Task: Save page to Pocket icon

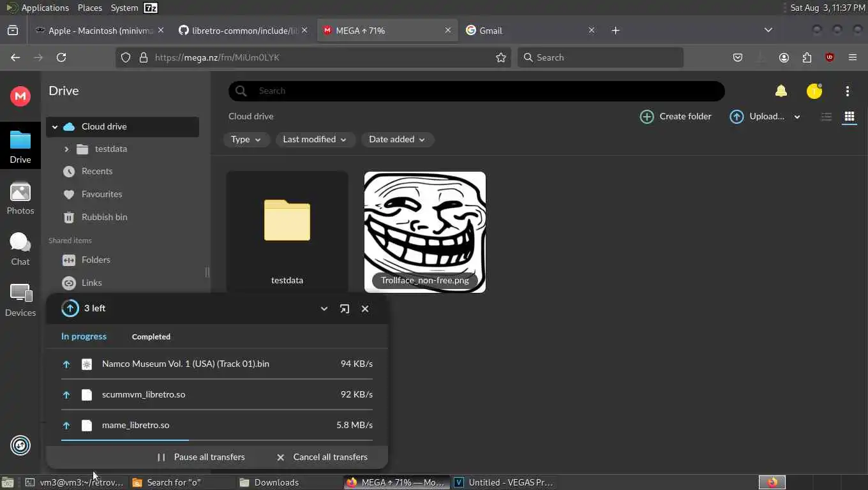Action: point(738,57)
